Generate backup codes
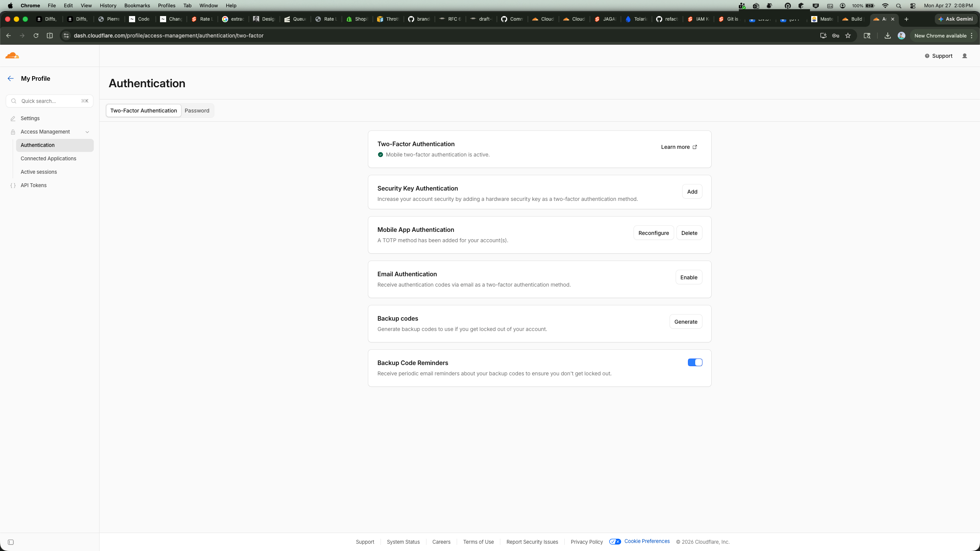 point(686,321)
